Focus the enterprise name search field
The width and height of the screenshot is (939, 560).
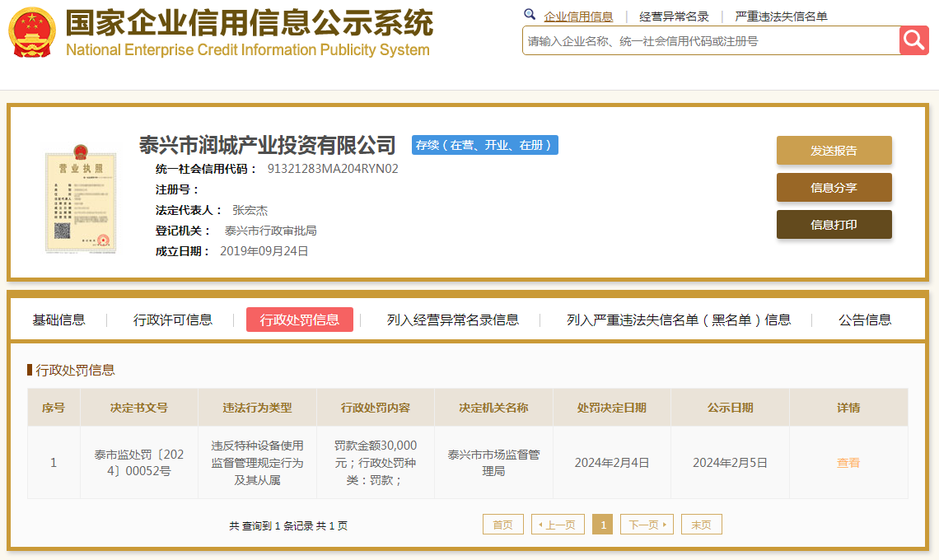[710, 40]
